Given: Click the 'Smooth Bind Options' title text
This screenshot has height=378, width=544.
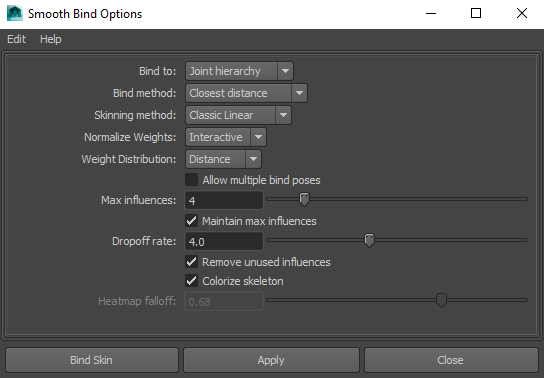Looking at the screenshot, I should pyautogui.click(x=85, y=14).
